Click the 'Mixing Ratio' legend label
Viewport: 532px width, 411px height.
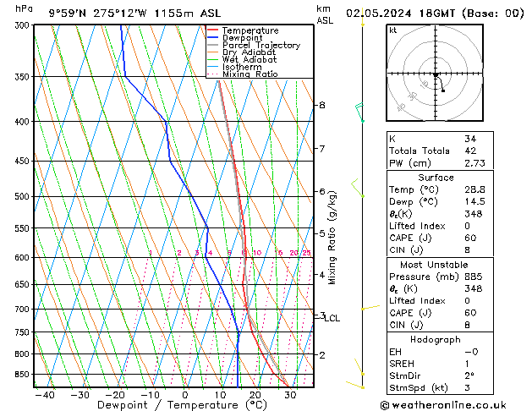pos(250,74)
